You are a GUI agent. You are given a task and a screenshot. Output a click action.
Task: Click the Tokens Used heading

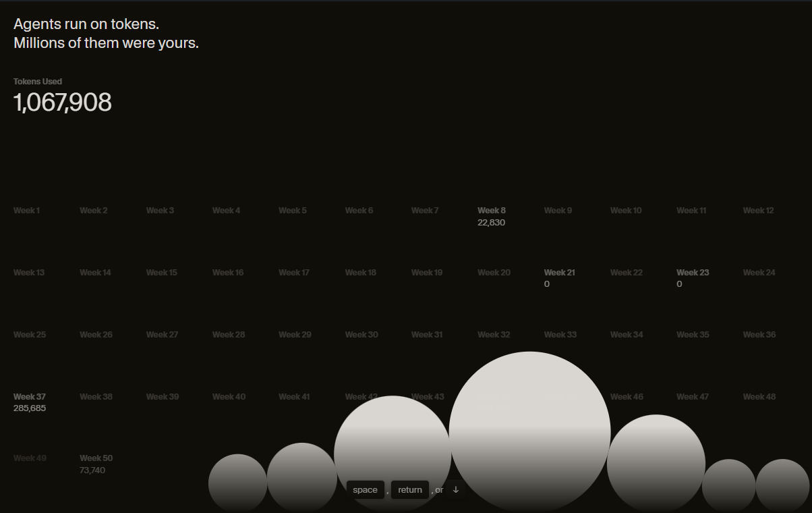[38, 81]
